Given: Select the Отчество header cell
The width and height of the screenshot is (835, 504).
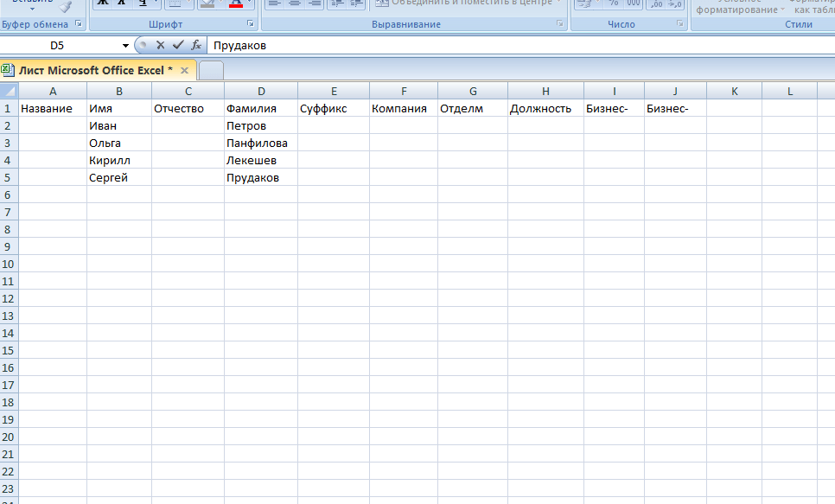Looking at the screenshot, I should click(x=188, y=108).
